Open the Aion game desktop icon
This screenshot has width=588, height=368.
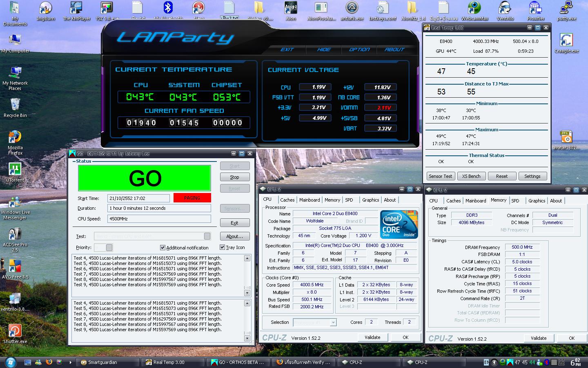click(291, 11)
